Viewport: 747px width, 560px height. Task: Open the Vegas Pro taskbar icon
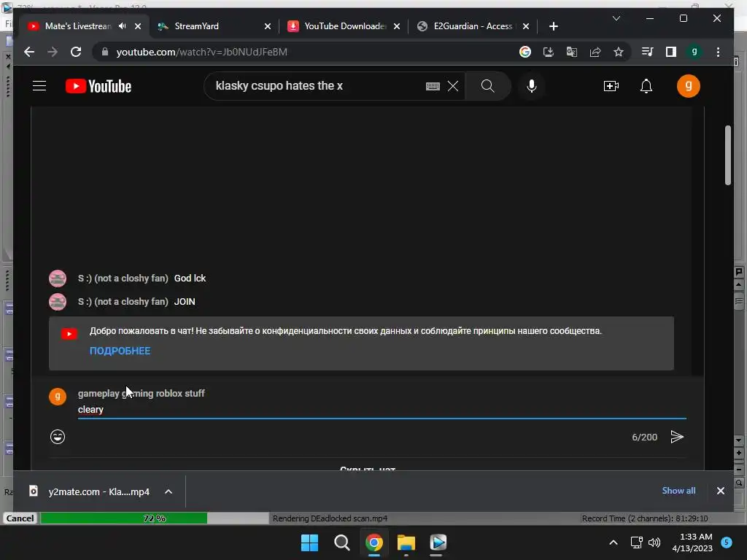tap(438, 542)
